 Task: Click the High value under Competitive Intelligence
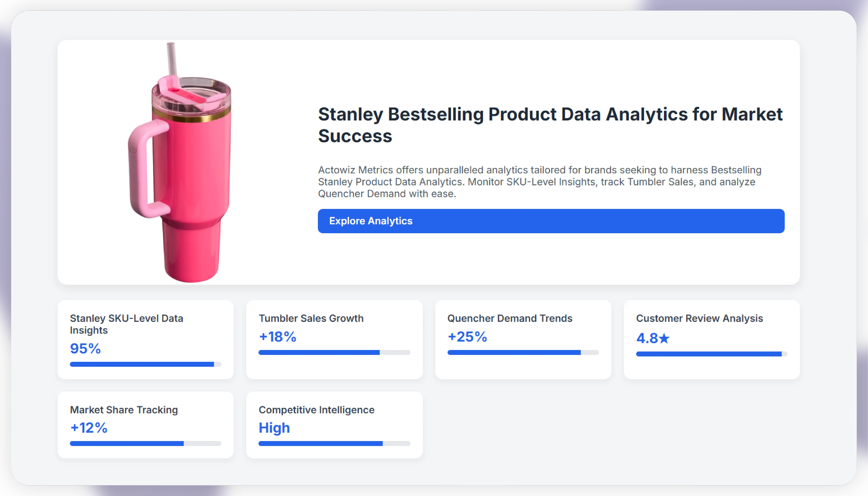tap(274, 428)
